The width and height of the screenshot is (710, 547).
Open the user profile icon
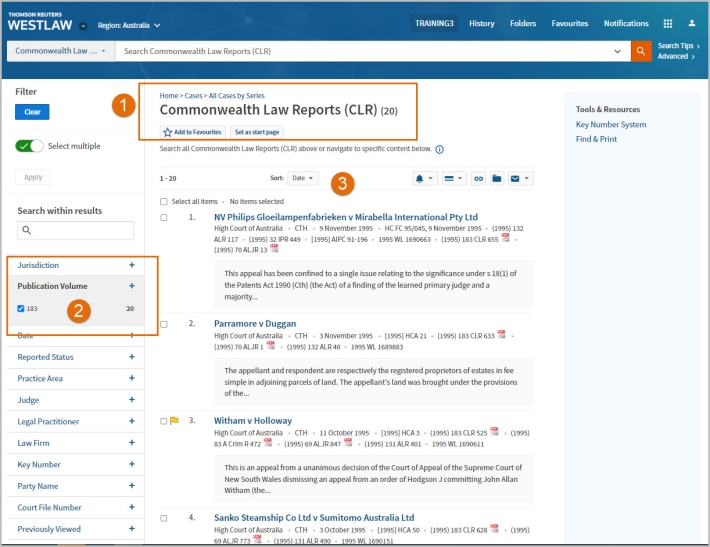pos(691,23)
